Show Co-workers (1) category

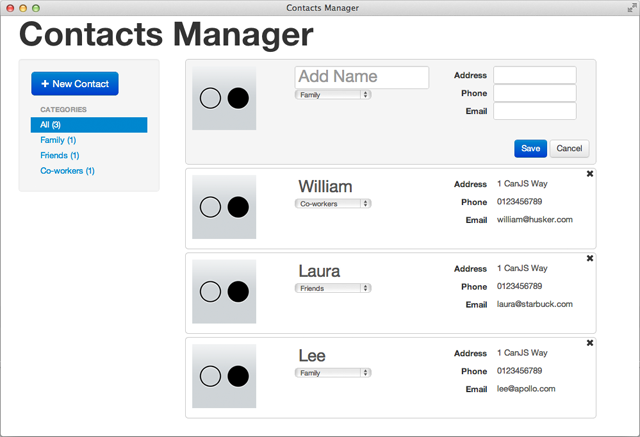[67, 171]
